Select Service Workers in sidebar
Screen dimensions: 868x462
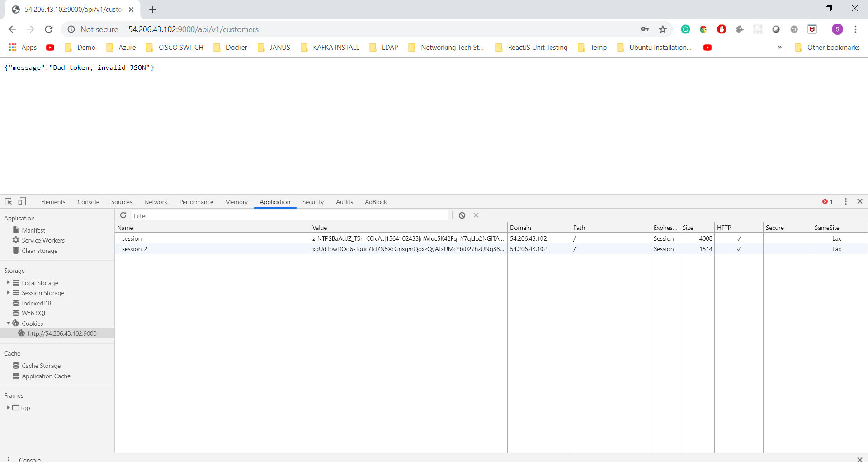(x=43, y=240)
